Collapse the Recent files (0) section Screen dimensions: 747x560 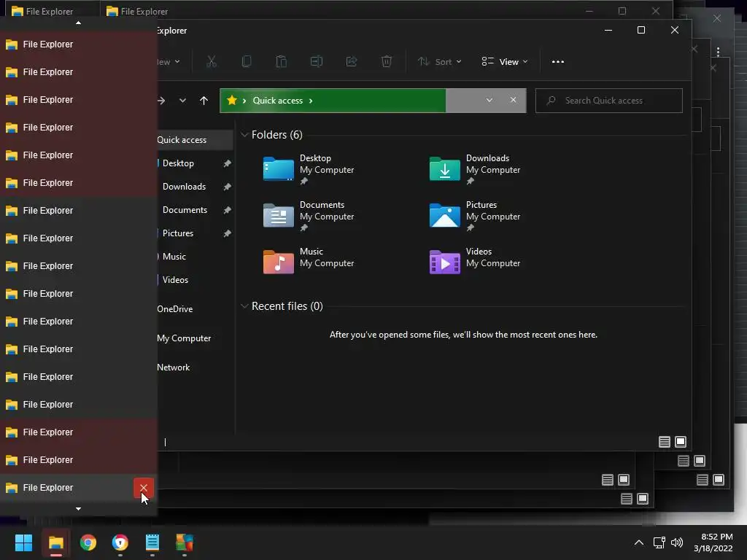click(244, 306)
